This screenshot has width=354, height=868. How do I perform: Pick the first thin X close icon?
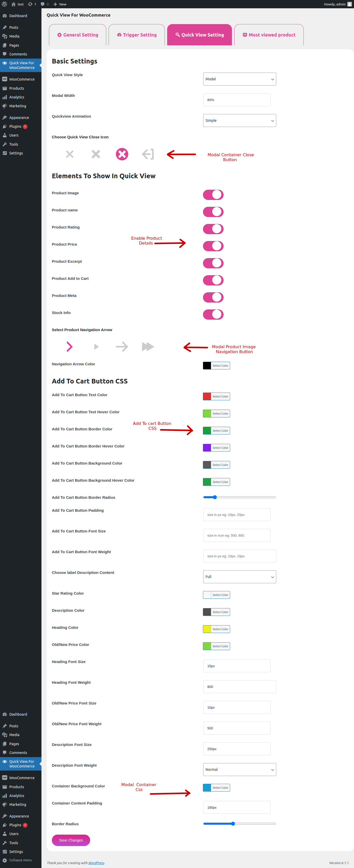(x=70, y=154)
